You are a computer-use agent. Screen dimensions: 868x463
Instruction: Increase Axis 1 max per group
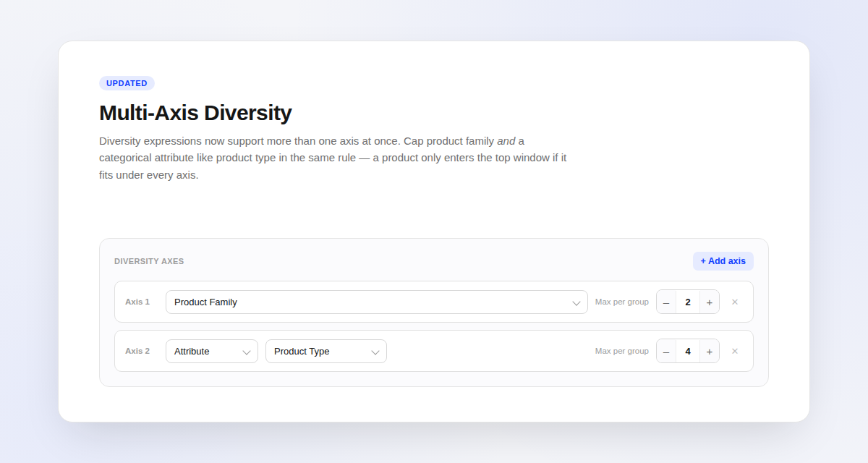click(710, 302)
